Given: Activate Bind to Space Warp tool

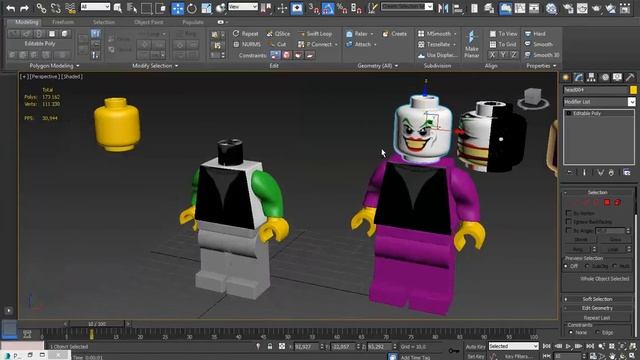Looking at the screenshot, I should [x=70, y=8].
